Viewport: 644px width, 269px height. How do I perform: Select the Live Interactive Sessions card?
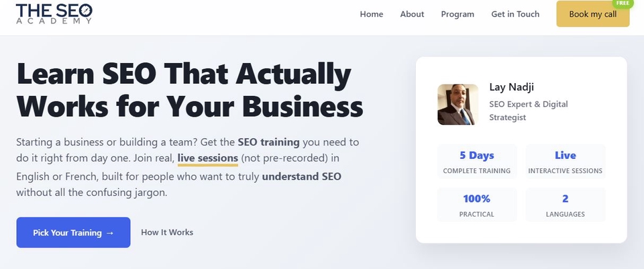[565, 162]
